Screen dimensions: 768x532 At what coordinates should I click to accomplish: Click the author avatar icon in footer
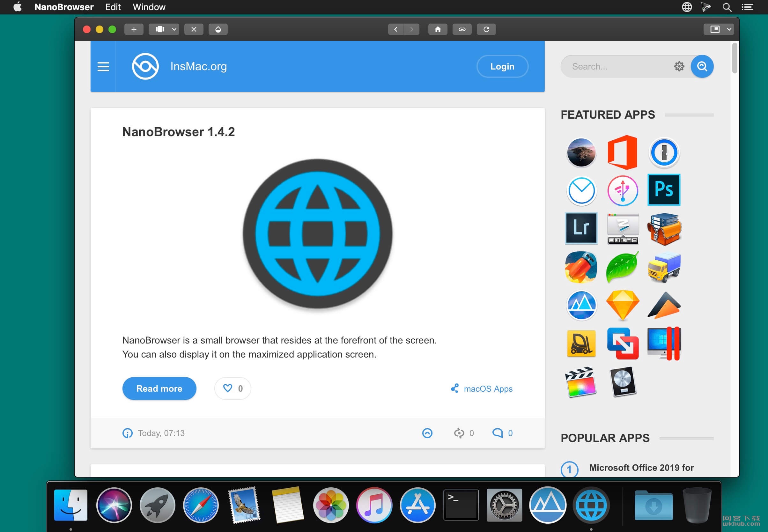pyautogui.click(x=427, y=433)
